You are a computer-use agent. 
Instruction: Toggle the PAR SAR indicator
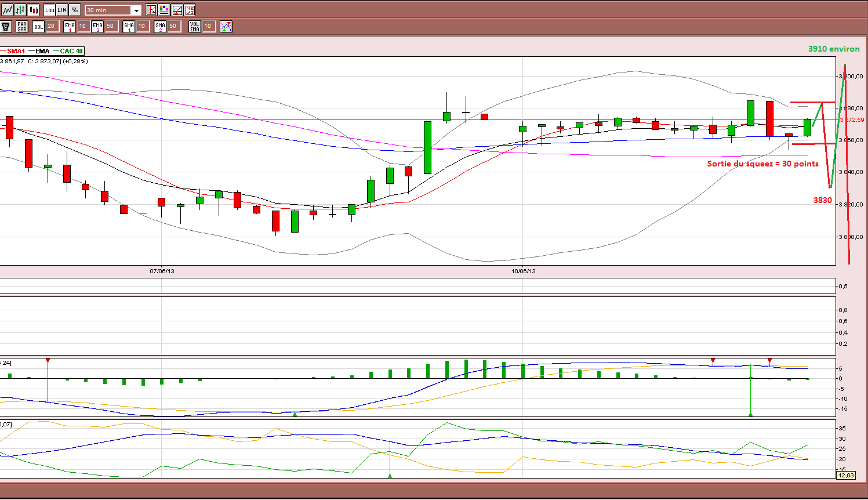22,26
